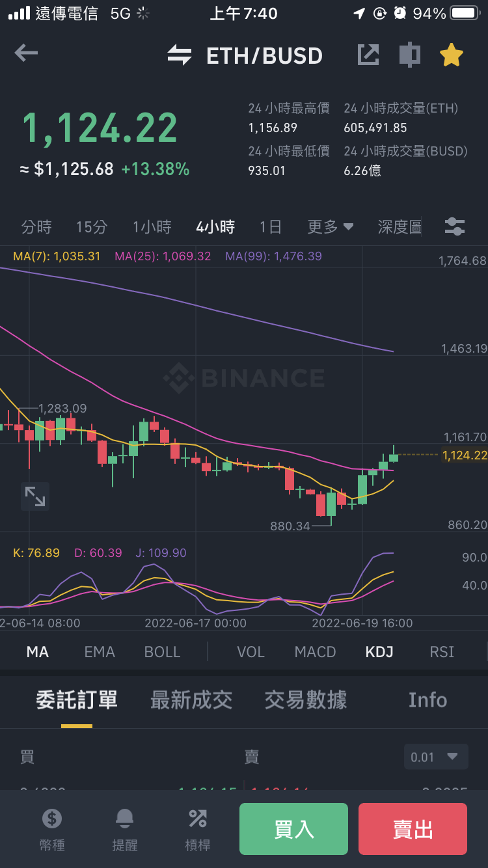The image size is (488, 868).
Task: Open the 幣種 coin icon
Action: tap(52, 818)
